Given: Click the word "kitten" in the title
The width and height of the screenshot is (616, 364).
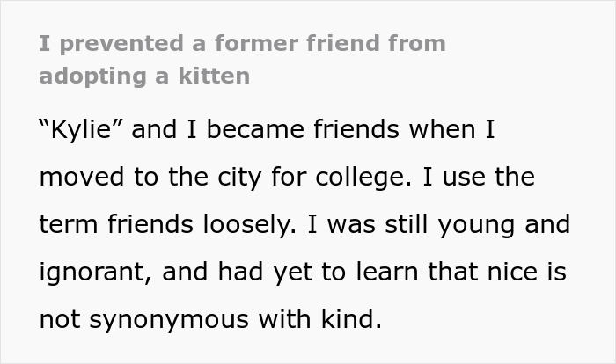Looking at the screenshot, I should pos(219,76).
